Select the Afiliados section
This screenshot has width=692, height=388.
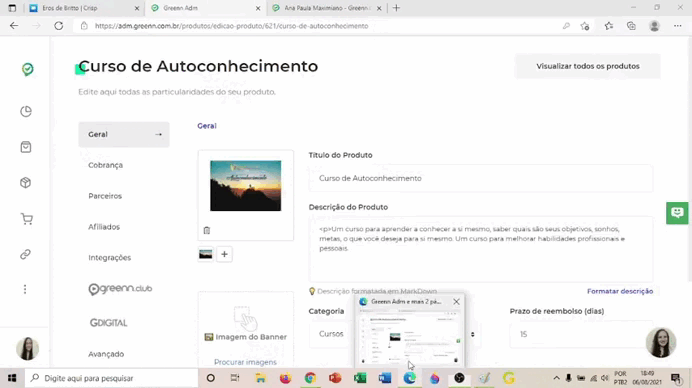click(x=104, y=227)
